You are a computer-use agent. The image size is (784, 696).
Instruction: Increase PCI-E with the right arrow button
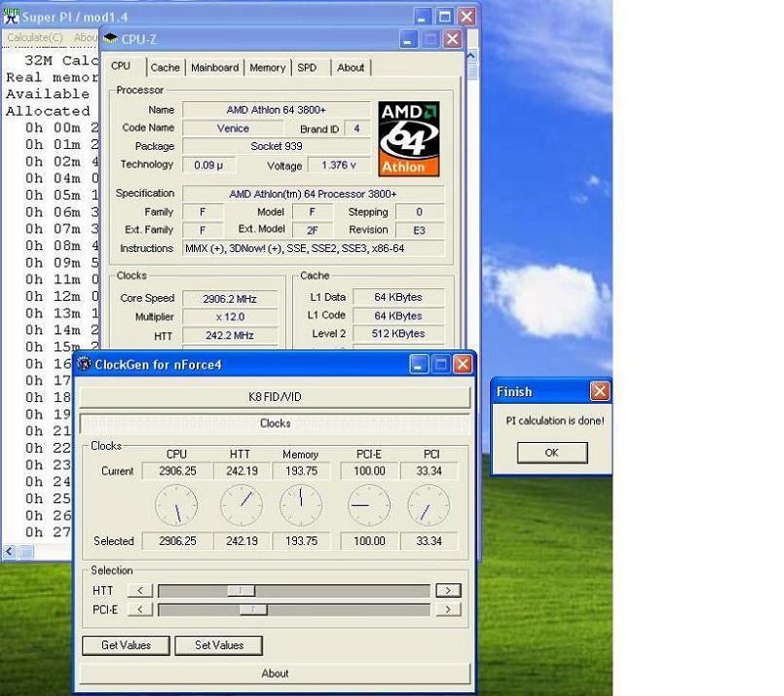(x=448, y=609)
